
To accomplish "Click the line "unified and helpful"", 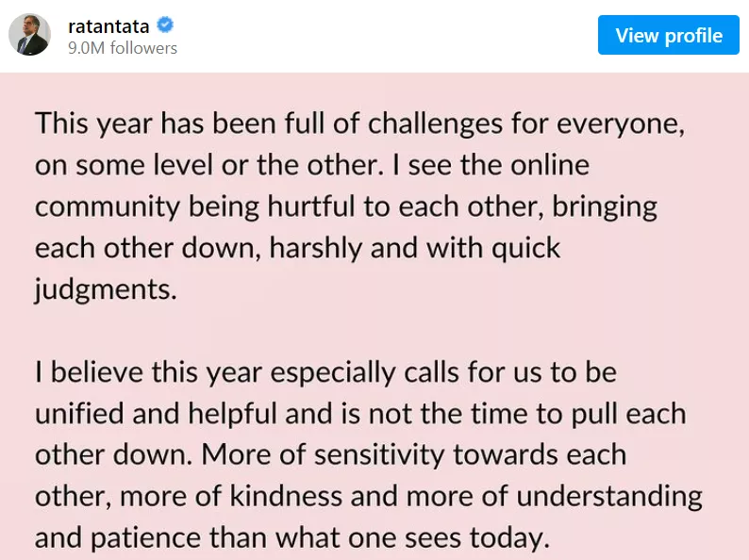I will 360,413.
